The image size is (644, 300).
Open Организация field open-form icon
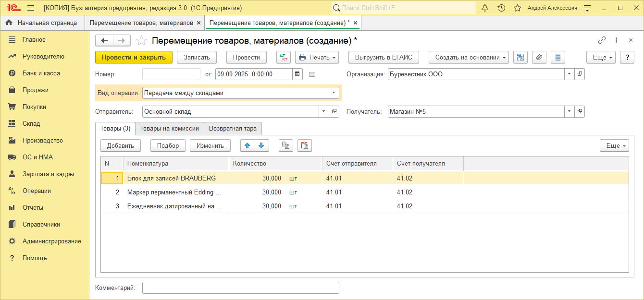(x=580, y=74)
